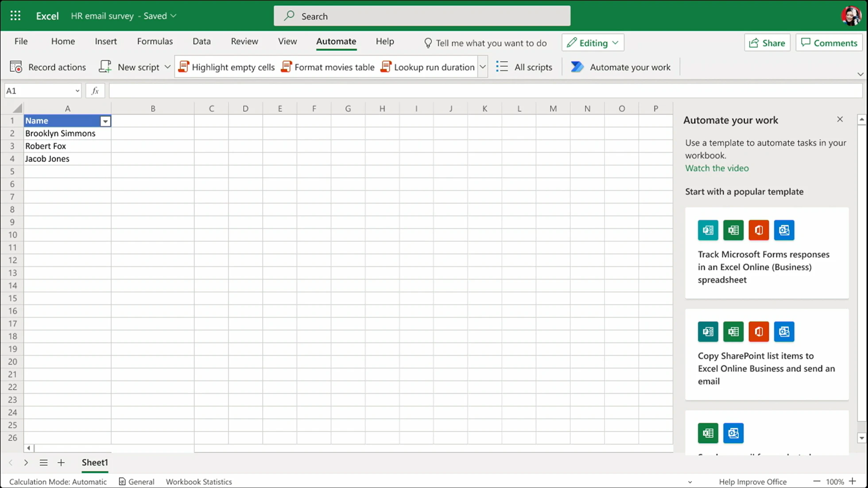
Task: Click the zoom in plus button
Action: point(852,481)
